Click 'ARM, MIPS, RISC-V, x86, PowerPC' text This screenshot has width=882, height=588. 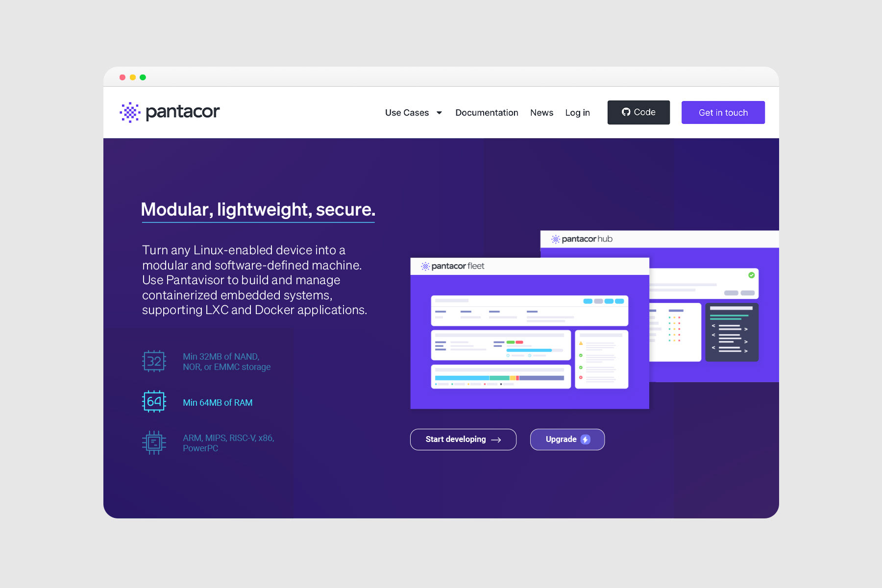(x=228, y=443)
